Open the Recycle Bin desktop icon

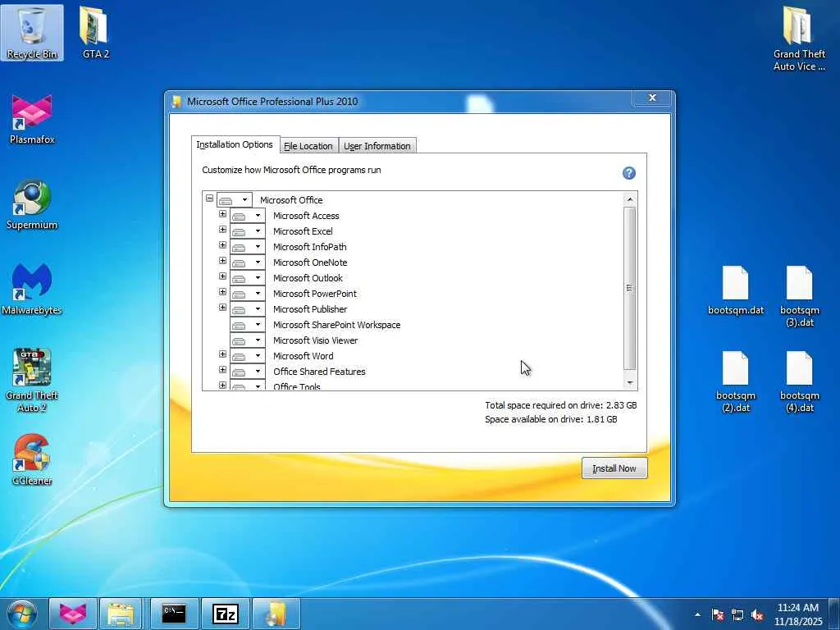tap(32, 33)
